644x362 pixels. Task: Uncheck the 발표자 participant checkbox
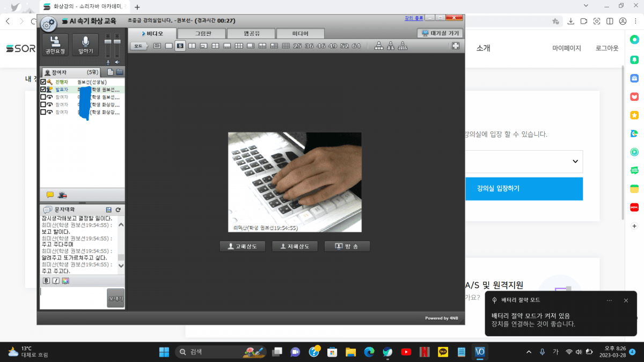point(43,90)
